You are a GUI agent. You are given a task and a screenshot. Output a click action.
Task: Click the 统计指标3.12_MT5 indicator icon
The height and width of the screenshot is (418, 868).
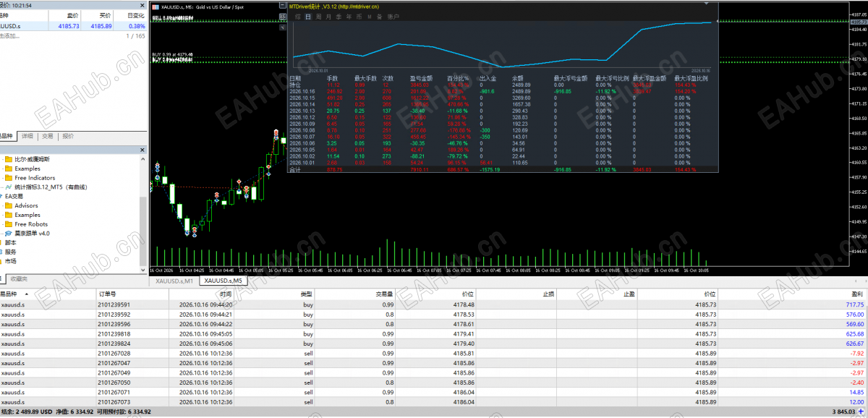(x=9, y=187)
